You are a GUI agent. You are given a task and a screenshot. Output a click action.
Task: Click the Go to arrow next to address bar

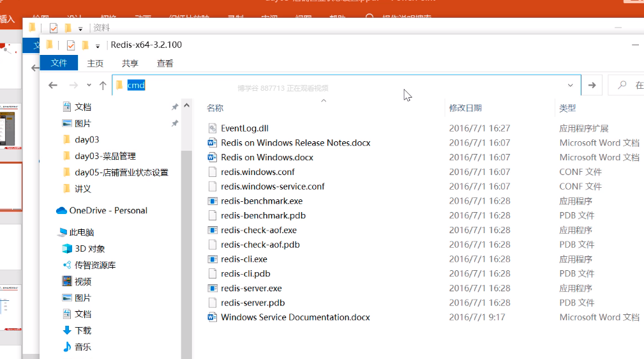click(592, 85)
